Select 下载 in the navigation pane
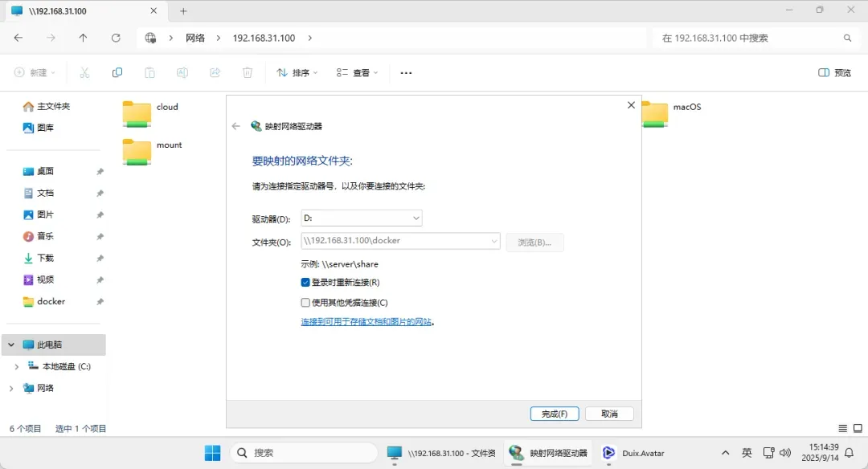This screenshot has width=868, height=469. click(x=45, y=258)
